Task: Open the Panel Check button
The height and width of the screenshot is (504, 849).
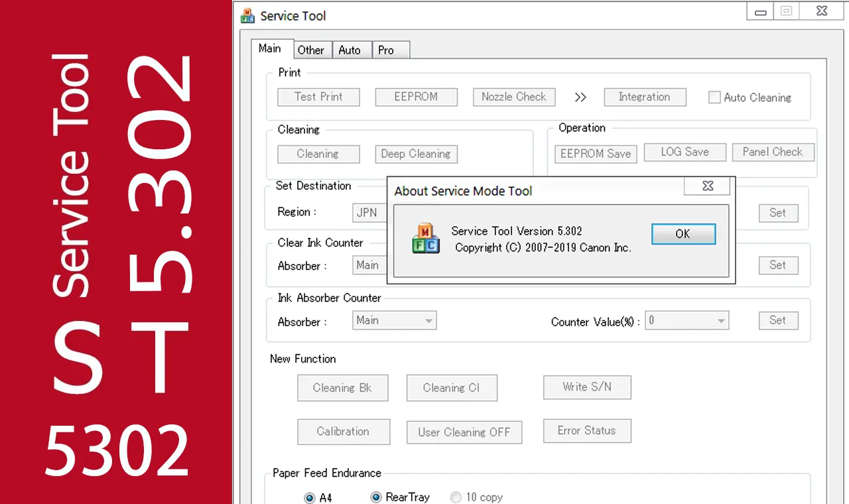Action: (773, 152)
